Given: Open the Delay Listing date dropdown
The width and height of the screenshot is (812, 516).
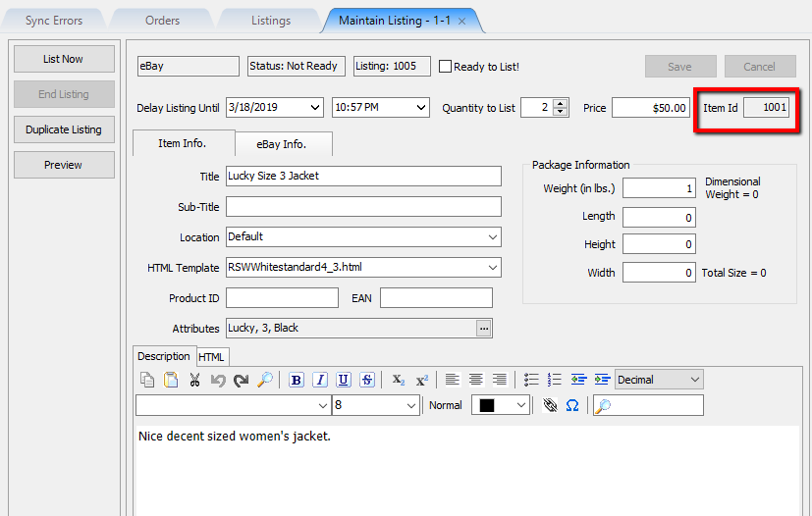Looking at the screenshot, I should 315,108.
